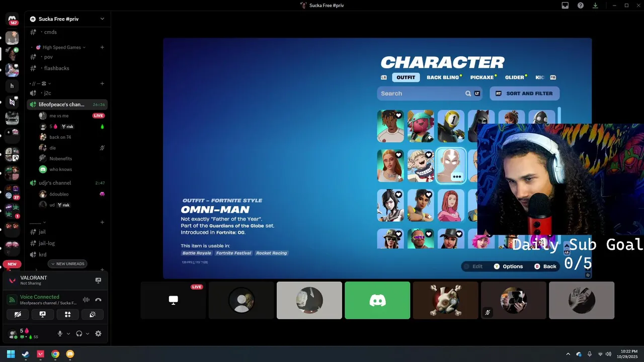The height and width of the screenshot is (362, 644).
Task: Open microphone input options arrow
Action: [68, 333]
